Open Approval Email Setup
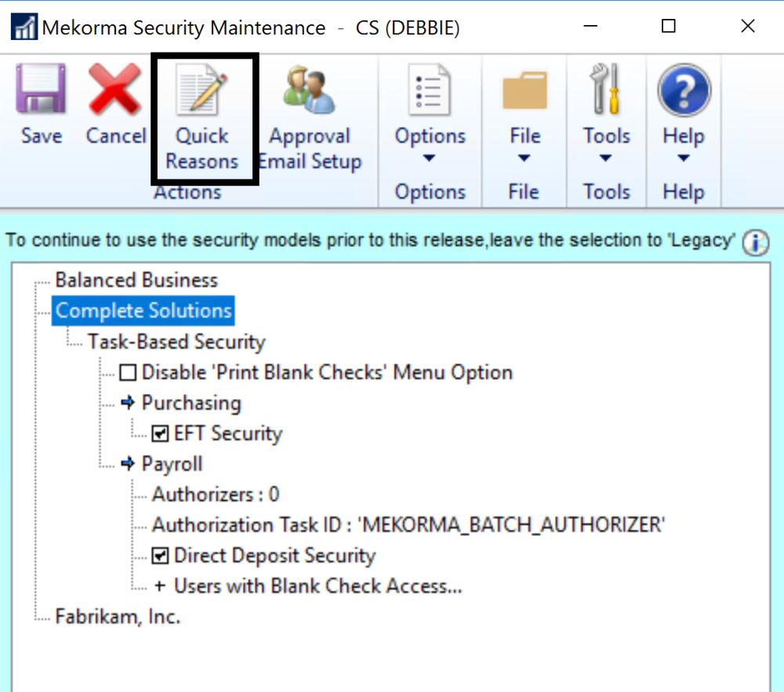Screen dimensions: 784x692 [309, 90]
